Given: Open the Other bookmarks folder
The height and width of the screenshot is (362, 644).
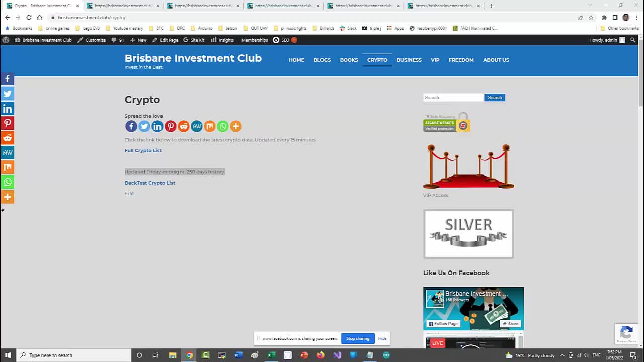Looking at the screenshot, I should [619, 28].
